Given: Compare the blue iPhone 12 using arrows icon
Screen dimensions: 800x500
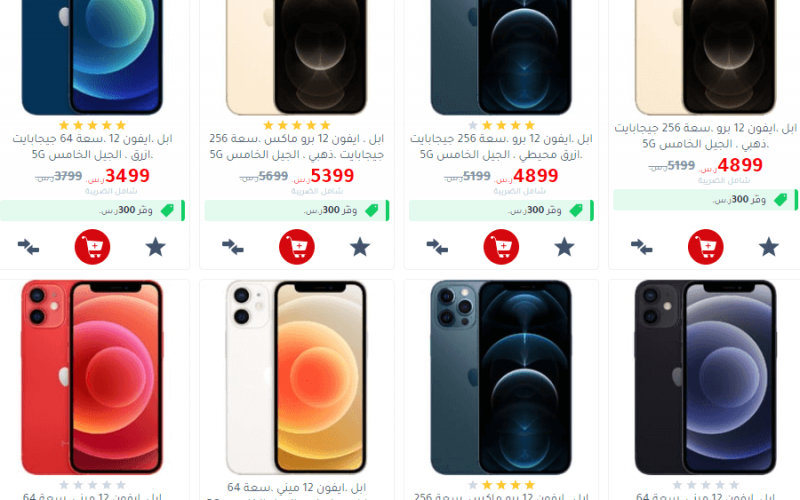Looking at the screenshot, I should point(29,247).
